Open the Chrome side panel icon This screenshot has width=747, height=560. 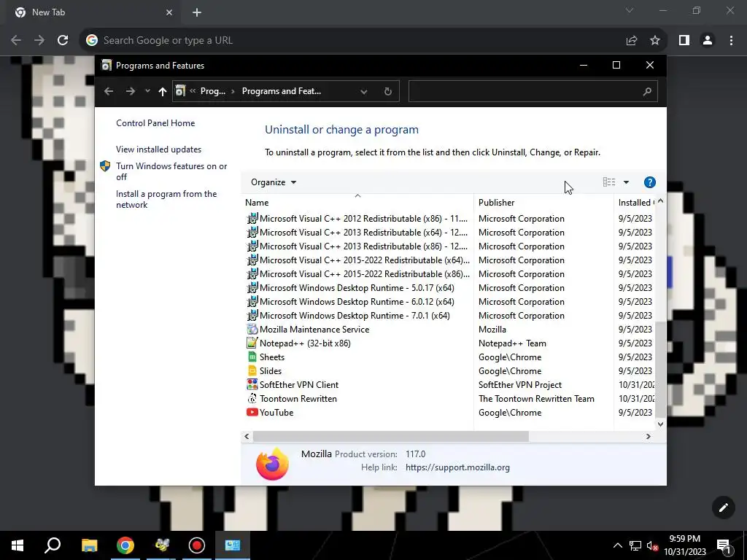click(x=684, y=41)
